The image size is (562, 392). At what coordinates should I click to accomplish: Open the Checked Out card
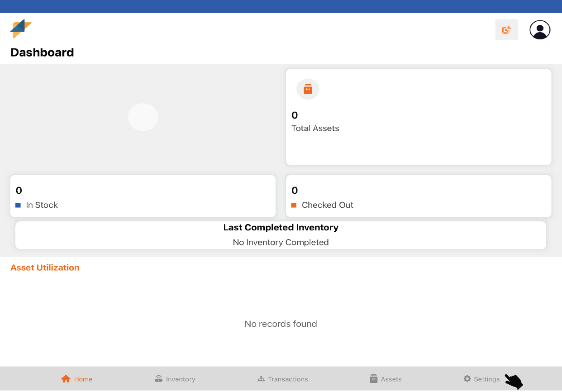pyautogui.click(x=419, y=196)
